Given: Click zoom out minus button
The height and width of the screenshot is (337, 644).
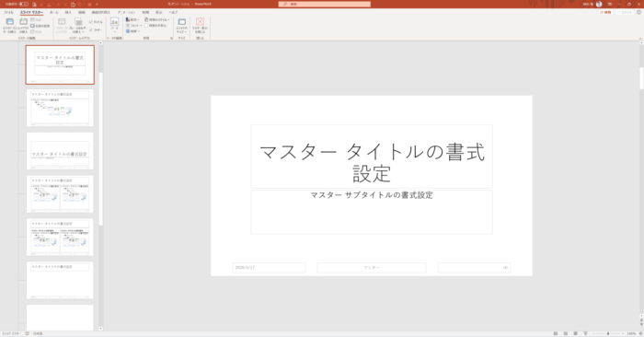Looking at the screenshot, I should [x=592, y=333].
